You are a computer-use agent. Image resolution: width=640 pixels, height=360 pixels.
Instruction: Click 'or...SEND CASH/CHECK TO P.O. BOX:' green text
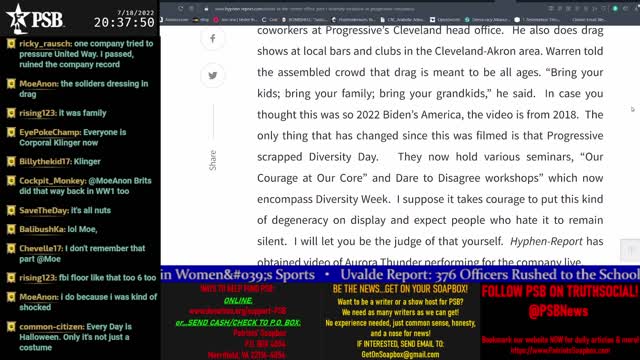coord(238,322)
